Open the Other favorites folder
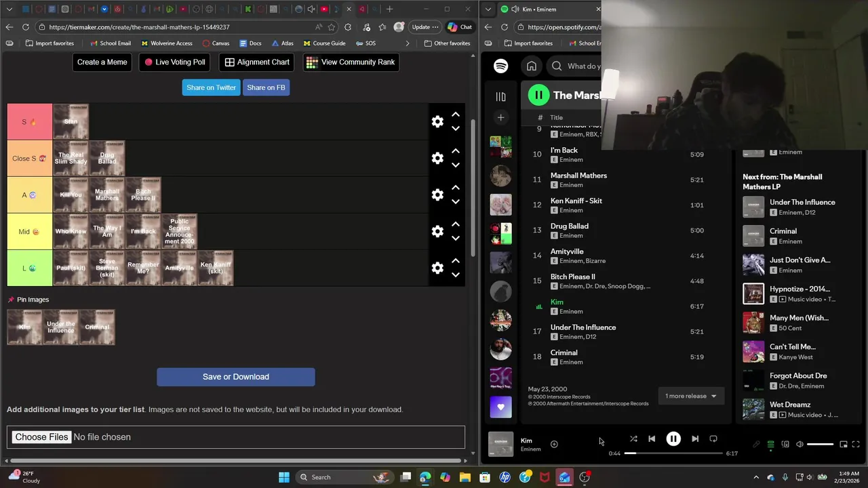 point(447,43)
